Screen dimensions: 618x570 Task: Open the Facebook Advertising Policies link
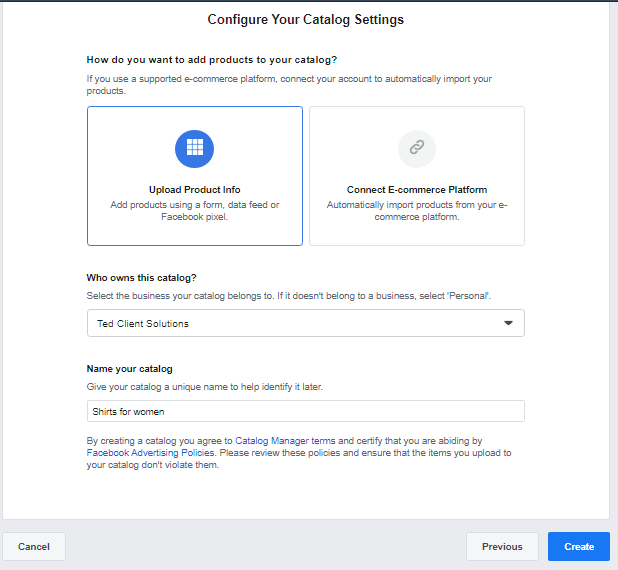150,453
